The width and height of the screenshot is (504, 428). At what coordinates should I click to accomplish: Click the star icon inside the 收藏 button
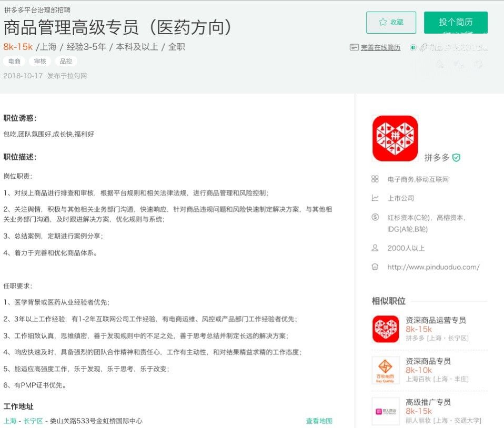click(383, 22)
